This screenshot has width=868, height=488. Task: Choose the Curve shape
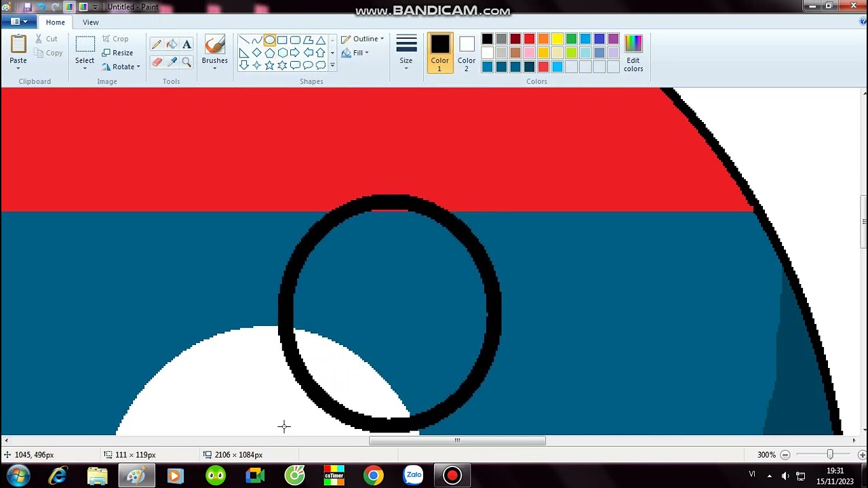coord(256,40)
